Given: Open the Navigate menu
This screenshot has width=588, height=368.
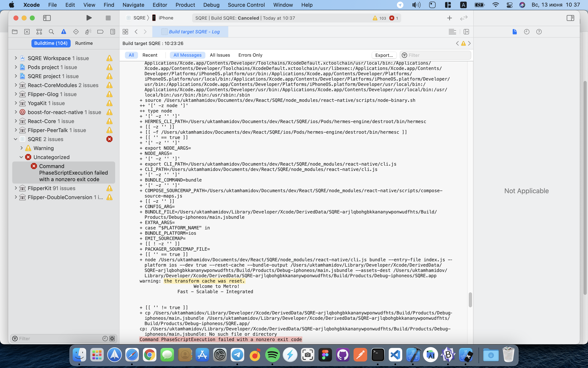Looking at the screenshot, I should pyautogui.click(x=133, y=5).
